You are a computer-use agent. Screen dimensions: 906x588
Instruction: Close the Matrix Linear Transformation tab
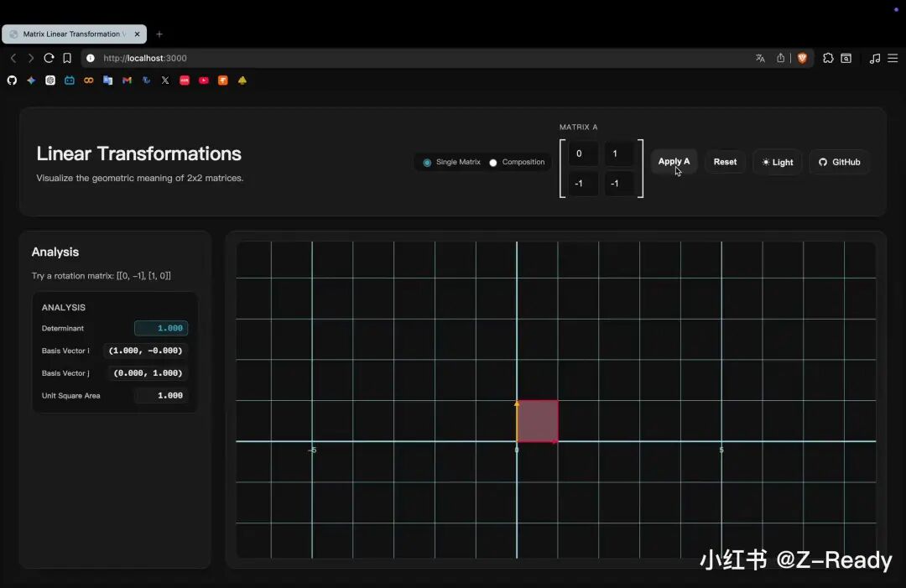137,34
